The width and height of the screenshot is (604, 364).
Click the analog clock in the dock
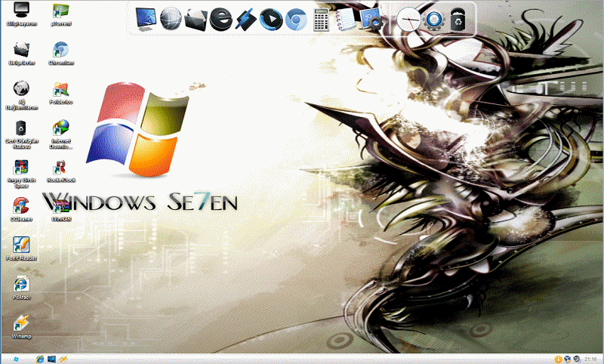pyautogui.click(x=408, y=20)
